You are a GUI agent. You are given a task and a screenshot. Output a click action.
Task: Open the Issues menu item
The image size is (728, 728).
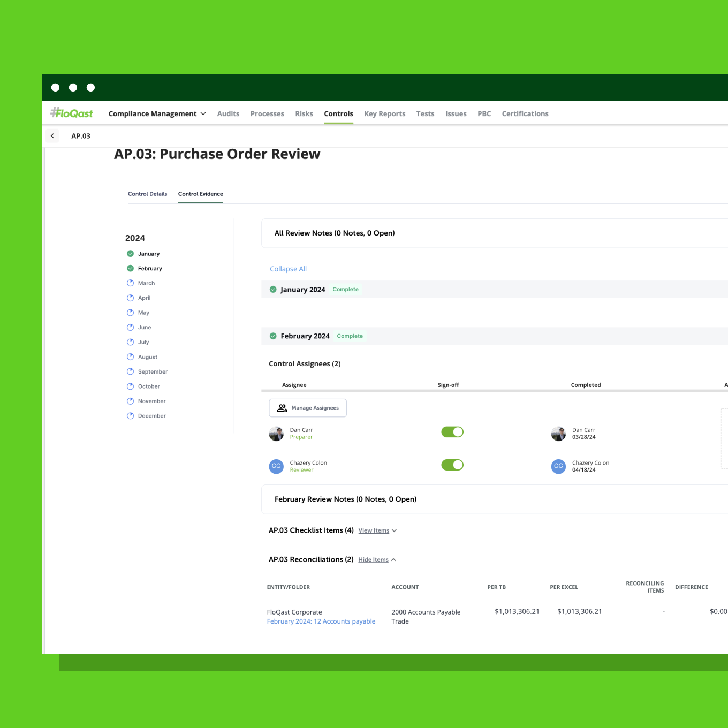click(456, 113)
